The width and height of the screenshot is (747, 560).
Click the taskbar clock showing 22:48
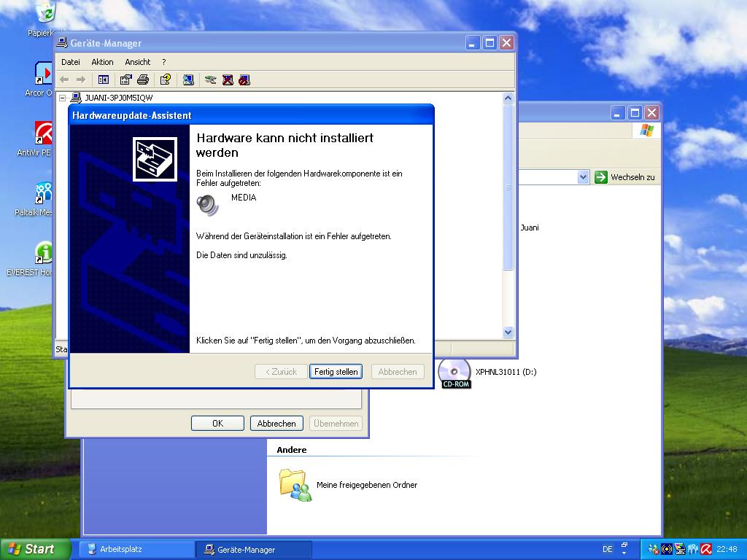click(727, 549)
